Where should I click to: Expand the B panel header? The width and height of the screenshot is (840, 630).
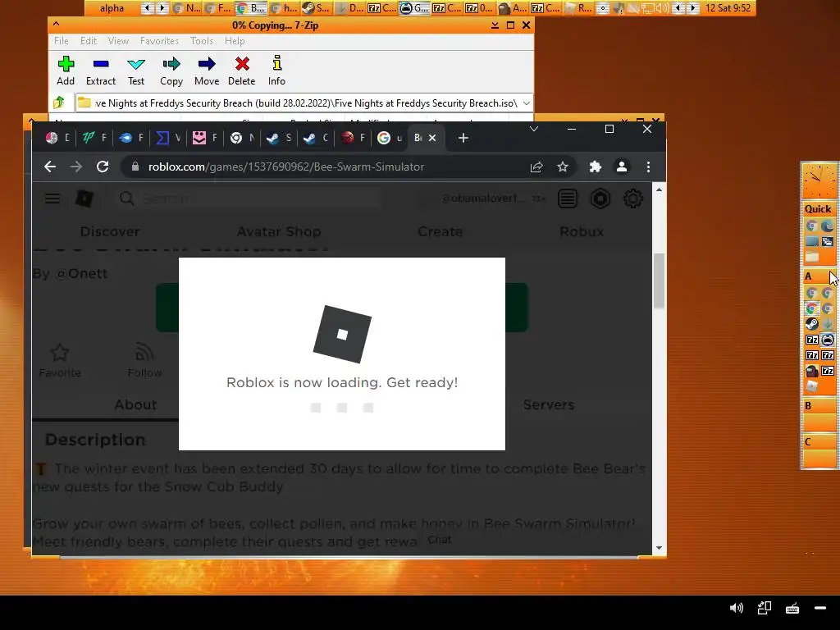click(819, 405)
